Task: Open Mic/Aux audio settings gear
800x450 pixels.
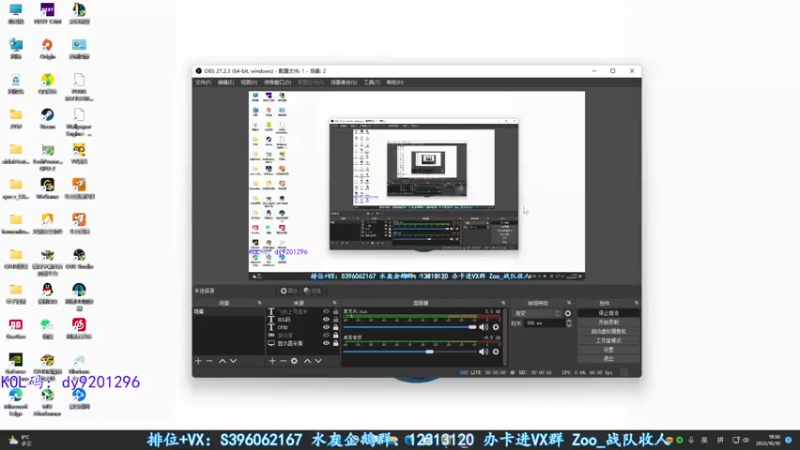Action: [x=495, y=327]
